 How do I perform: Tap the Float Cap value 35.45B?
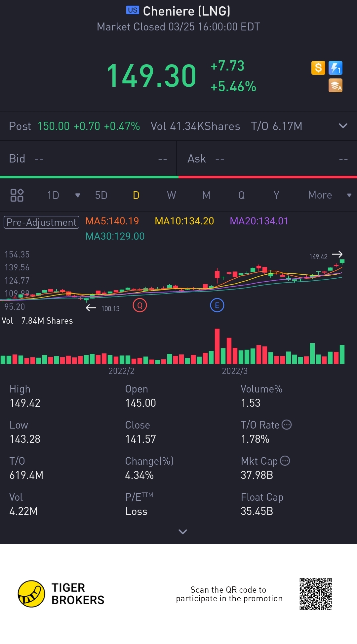257,511
